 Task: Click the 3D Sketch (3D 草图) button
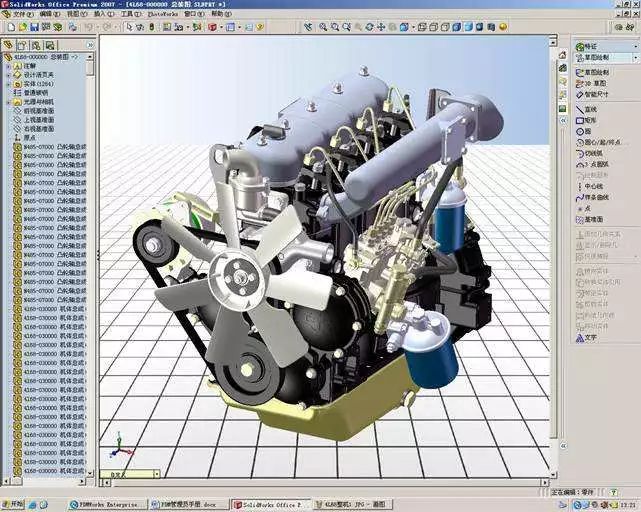591,83
